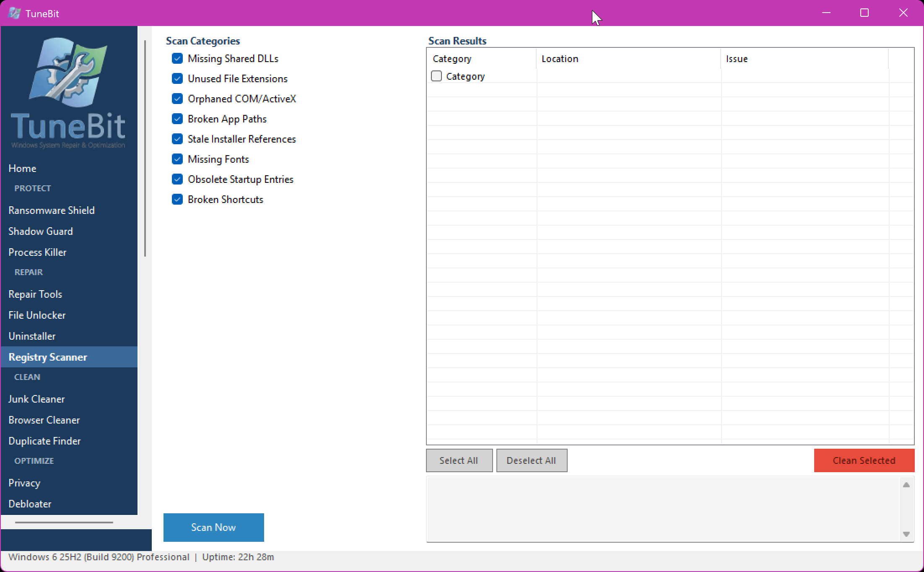
Task: Select Repair Tools in sidebar
Action: tap(69, 294)
